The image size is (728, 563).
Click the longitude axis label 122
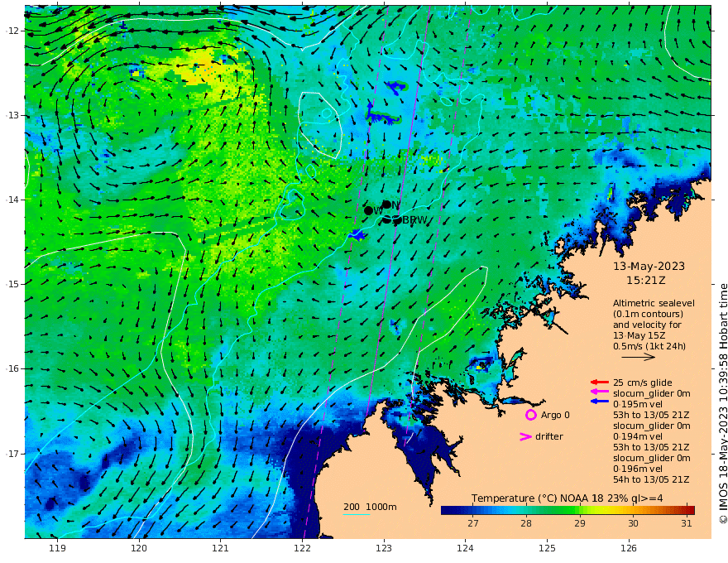(302, 548)
